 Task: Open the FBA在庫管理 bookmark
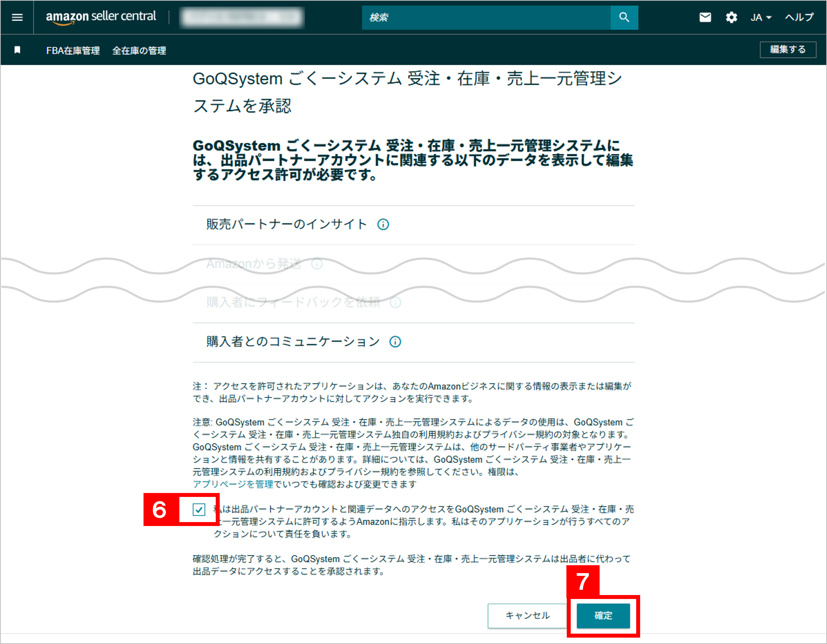point(73,50)
